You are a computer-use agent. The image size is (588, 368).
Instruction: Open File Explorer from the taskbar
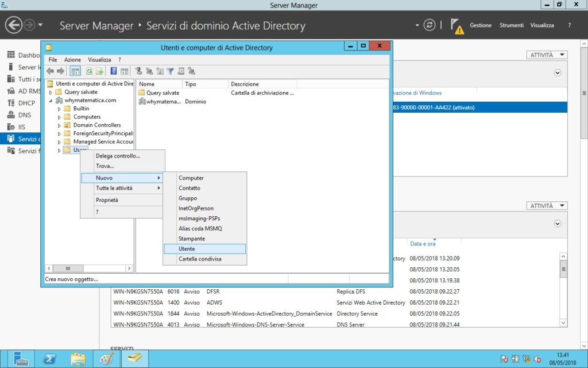(78, 359)
